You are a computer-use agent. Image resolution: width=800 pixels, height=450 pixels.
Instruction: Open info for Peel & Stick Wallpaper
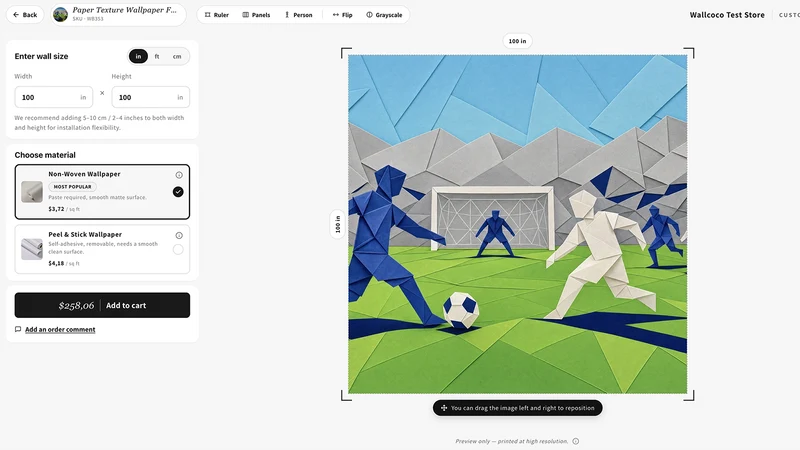[x=179, y=235]
